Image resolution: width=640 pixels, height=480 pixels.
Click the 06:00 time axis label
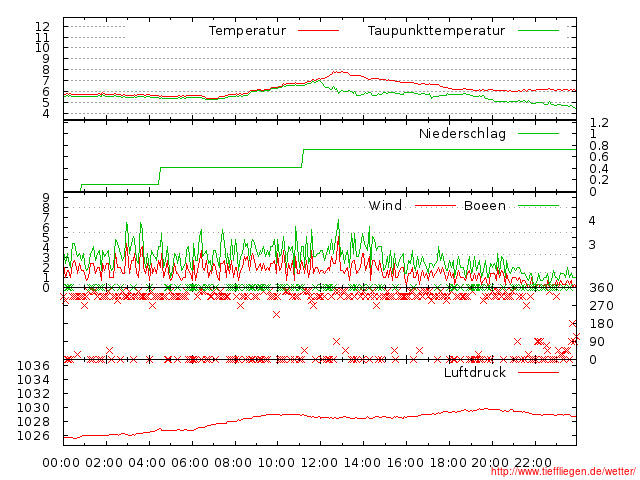[x=190, y=463]
